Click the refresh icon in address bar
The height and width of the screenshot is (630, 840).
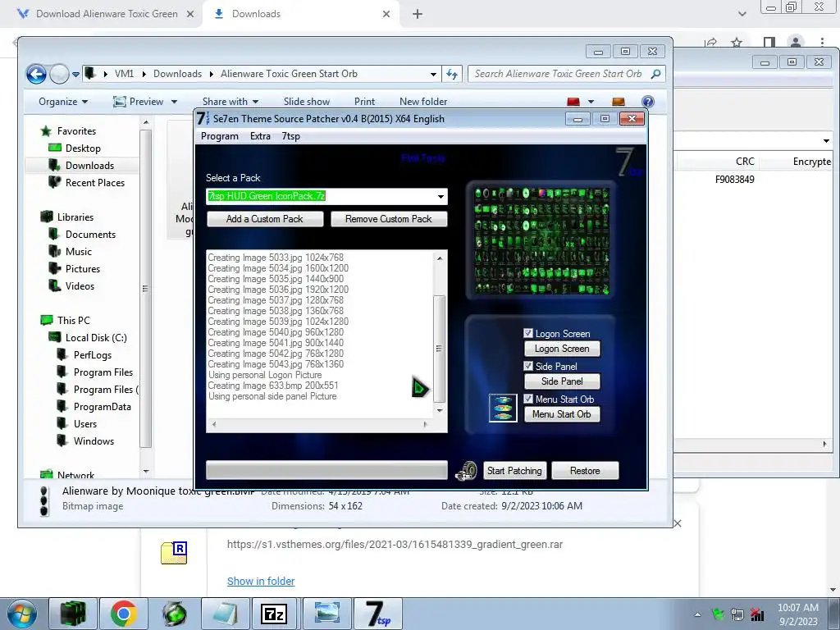point(452,74)
